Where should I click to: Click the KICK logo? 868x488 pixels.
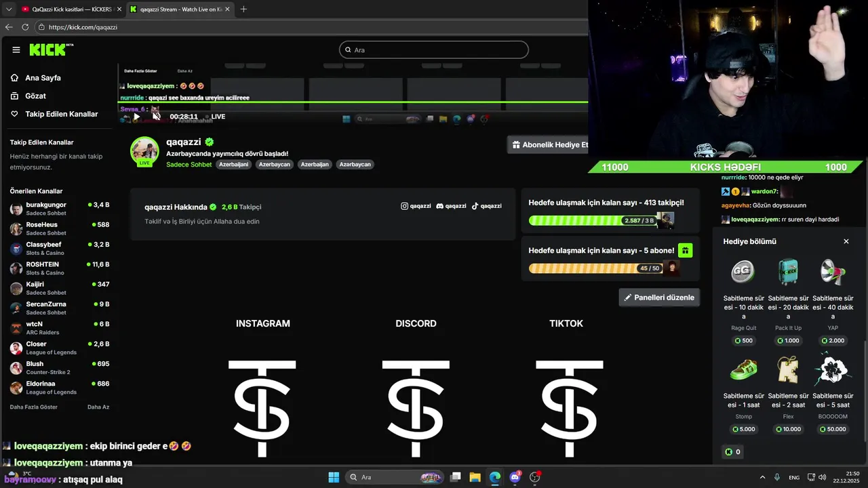point(51,49)
